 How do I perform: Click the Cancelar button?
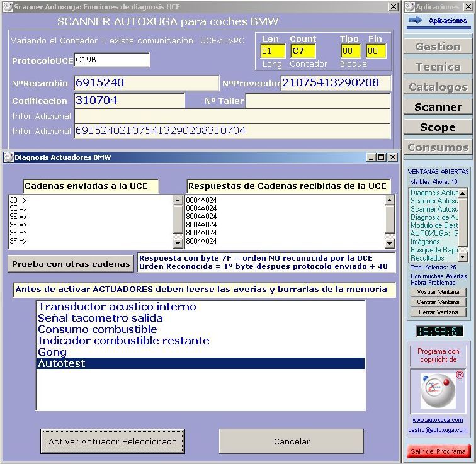[292, 441]
